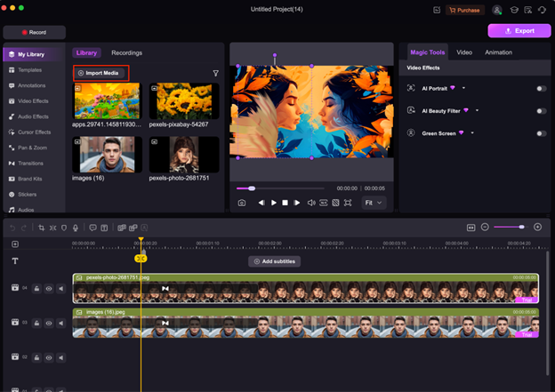Viewport: 555px width, 392px height.
Task: Switch to the Recordings tab
Action: tap(126, 52)
